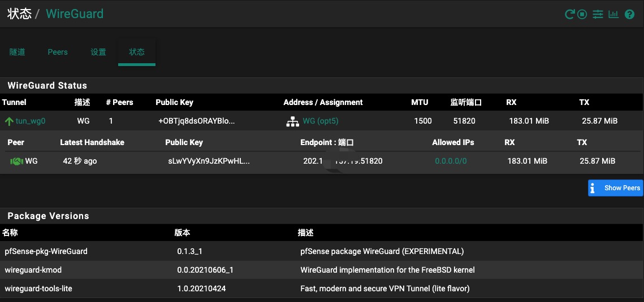The width and height of the screenshot is (644, 302).
Task: Click the handshake icon for peer WG
Action: [16, 161]
